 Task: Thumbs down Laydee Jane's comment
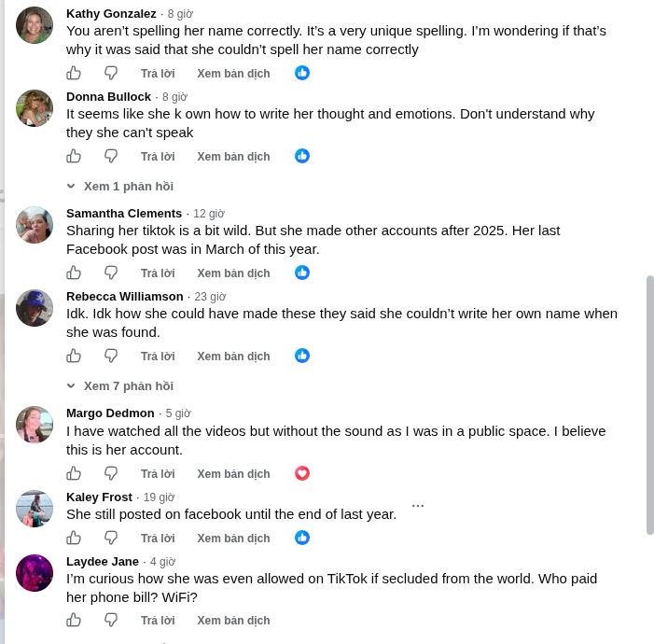(110, 620)
